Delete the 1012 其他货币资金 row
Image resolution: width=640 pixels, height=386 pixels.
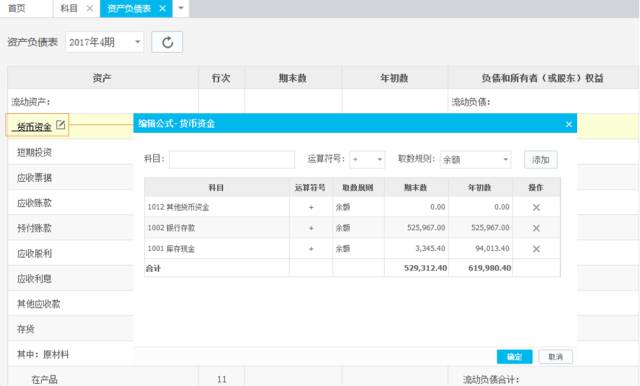(x=536, y=207)
